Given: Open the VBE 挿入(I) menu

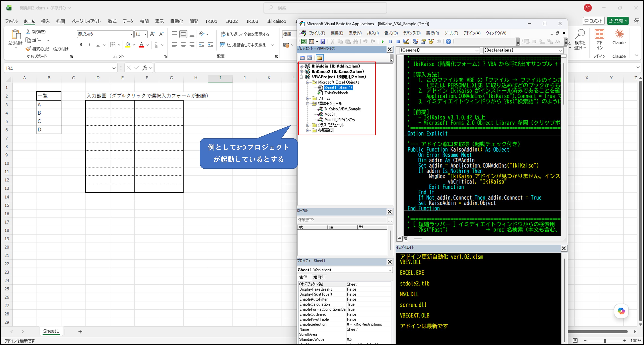Looking at the screenshot, I should pos(373,33).
